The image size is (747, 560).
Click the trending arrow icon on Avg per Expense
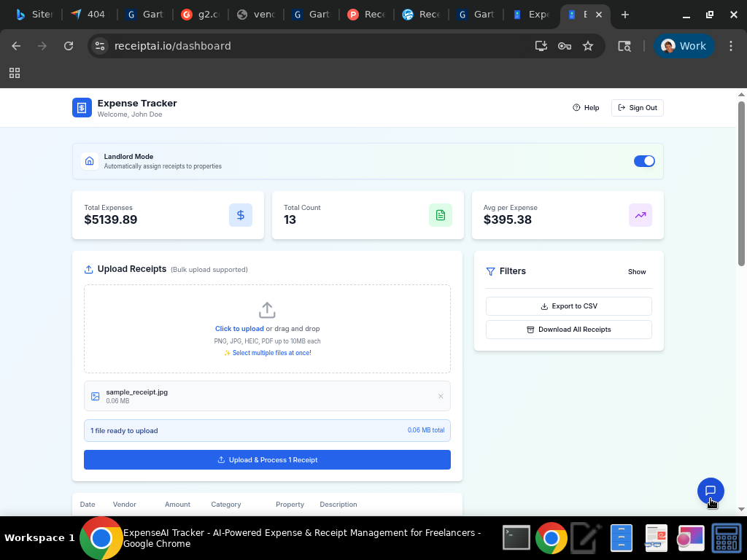click(640, 215)
